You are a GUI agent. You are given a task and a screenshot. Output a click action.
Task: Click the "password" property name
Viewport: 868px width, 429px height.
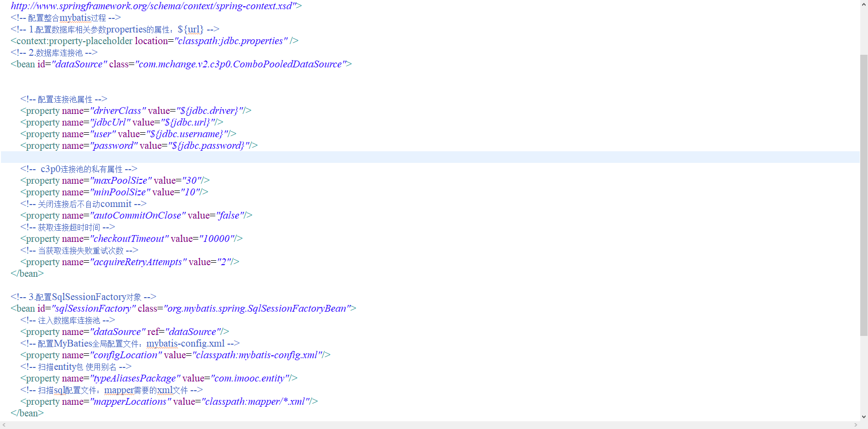114,146
